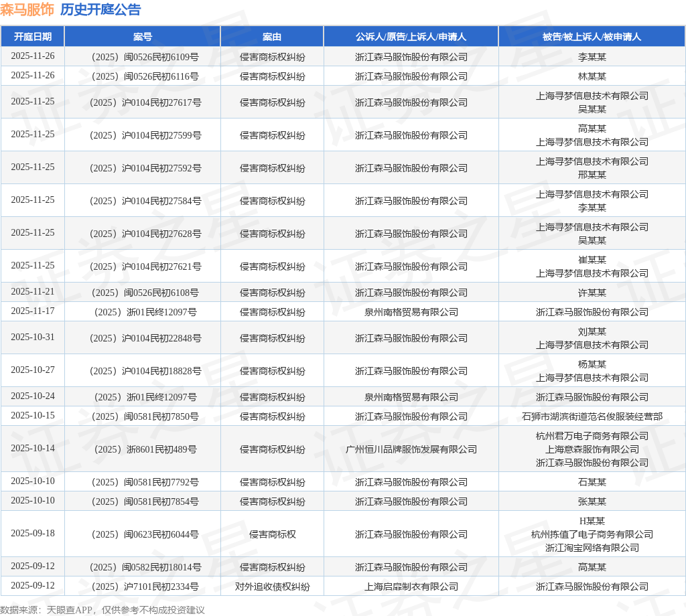The image size is (686, 616).
Task: Click defendant 石某某
Action: pyautogui.click(x=592, y=482)
